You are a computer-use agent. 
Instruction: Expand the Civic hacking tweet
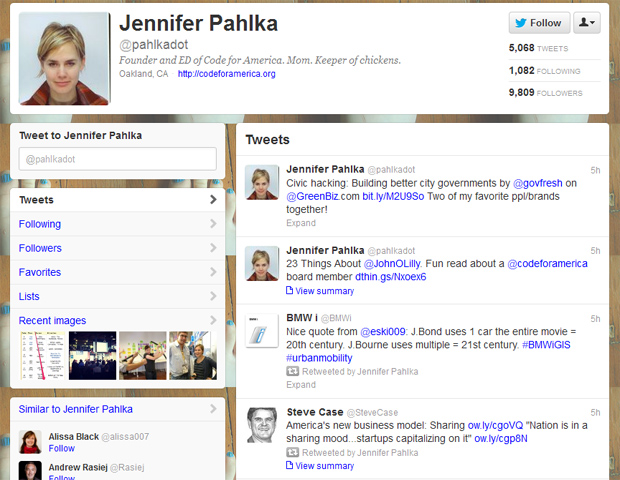pyautogui.click(x=301, y=223)
